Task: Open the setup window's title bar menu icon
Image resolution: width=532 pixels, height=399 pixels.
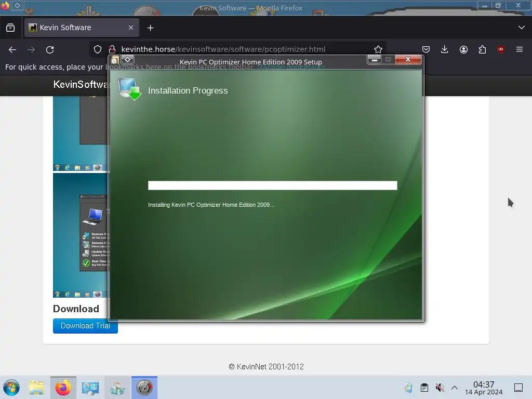Action: [x=115, y=60]
